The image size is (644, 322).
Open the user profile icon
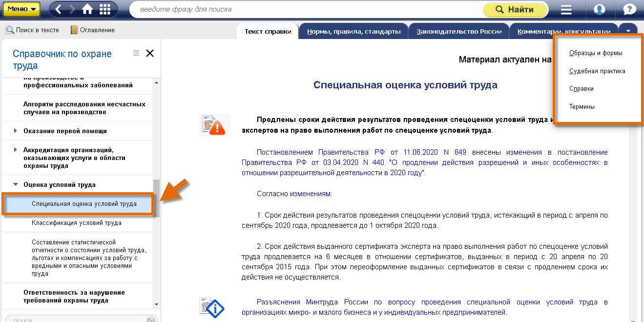coord(599,10)
